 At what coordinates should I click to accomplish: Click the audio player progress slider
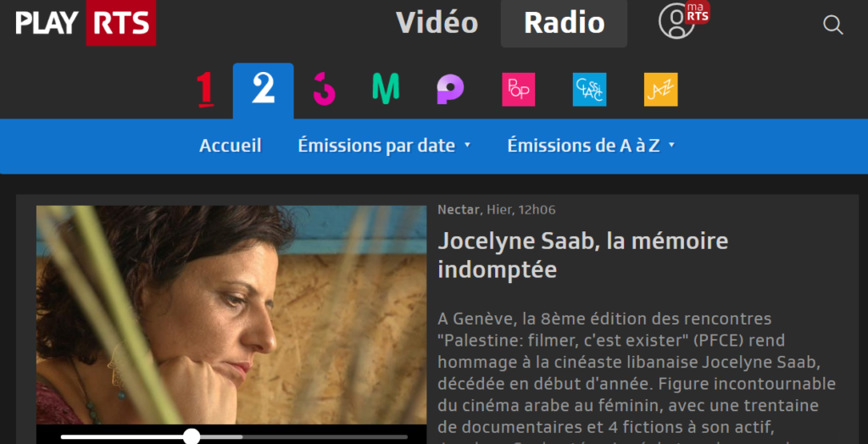[234, 437]
